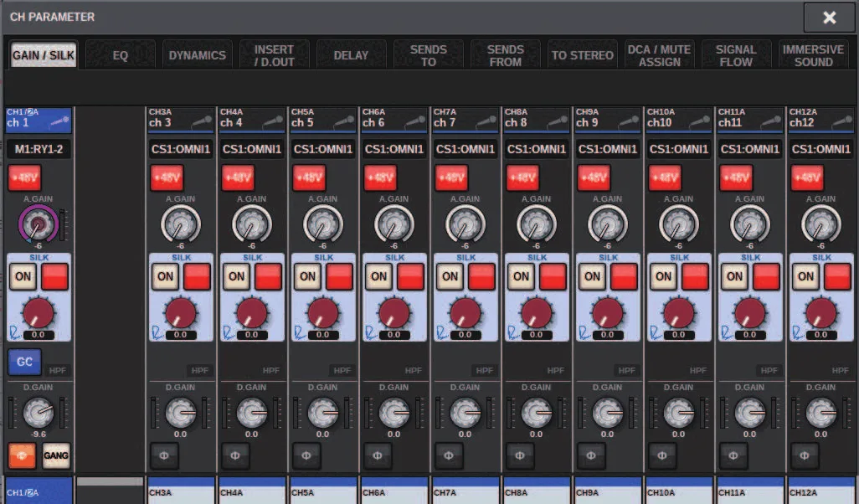Select CH3A strip at bottom

(181, 491)
